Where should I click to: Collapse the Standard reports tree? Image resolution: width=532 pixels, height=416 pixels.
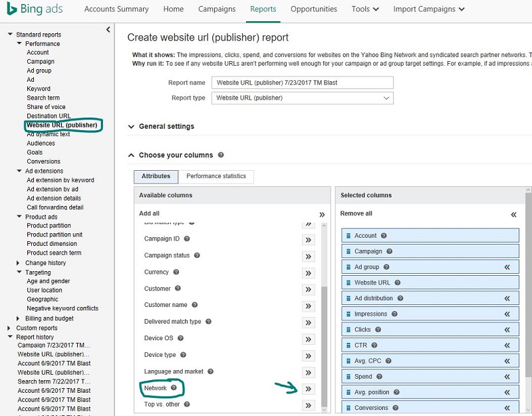pyautogui.click(x=10, y=35)
